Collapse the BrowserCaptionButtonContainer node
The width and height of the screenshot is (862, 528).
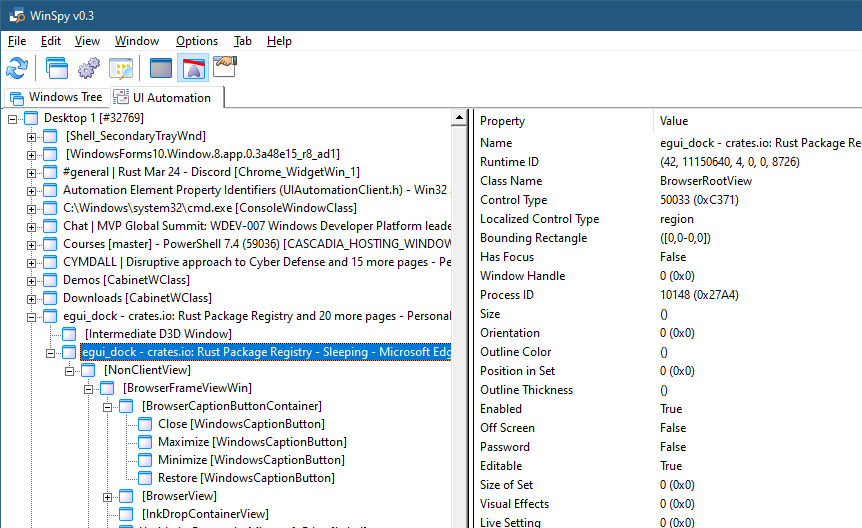(108, 407)
